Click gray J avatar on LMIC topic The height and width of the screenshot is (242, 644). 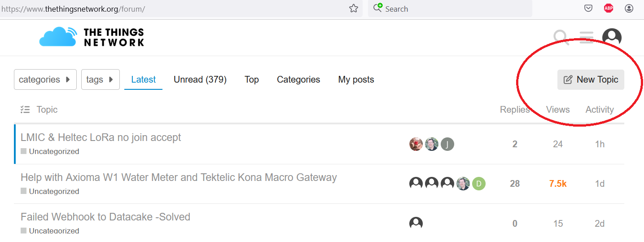447,144
